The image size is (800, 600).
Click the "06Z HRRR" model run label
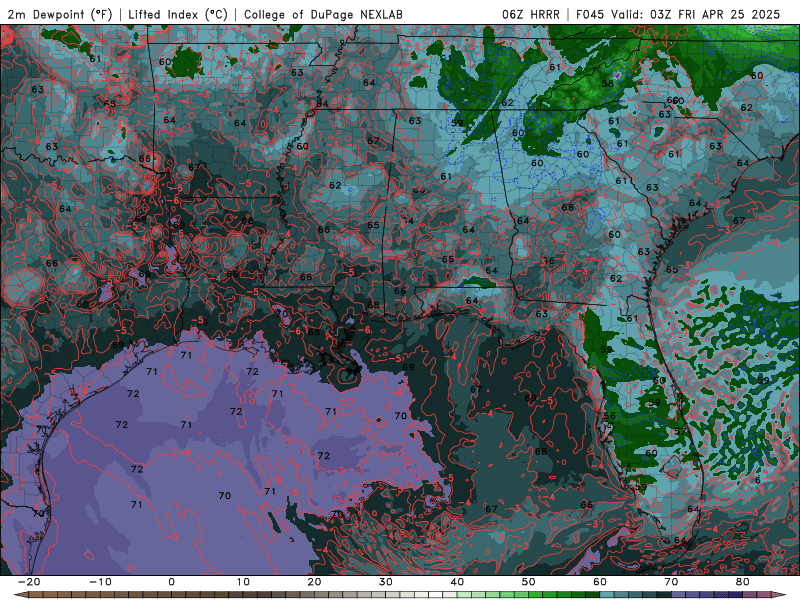[531, 14]
